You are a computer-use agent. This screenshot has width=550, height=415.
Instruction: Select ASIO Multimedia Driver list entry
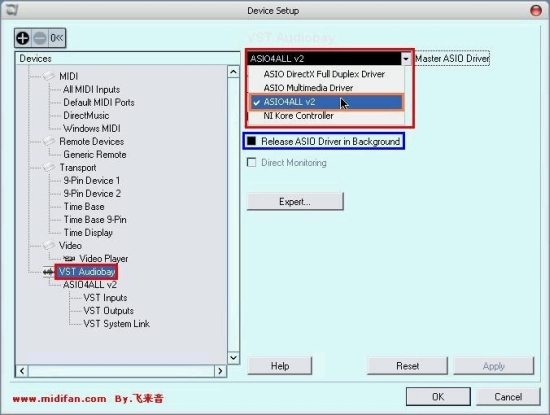[x=308, y=88]
